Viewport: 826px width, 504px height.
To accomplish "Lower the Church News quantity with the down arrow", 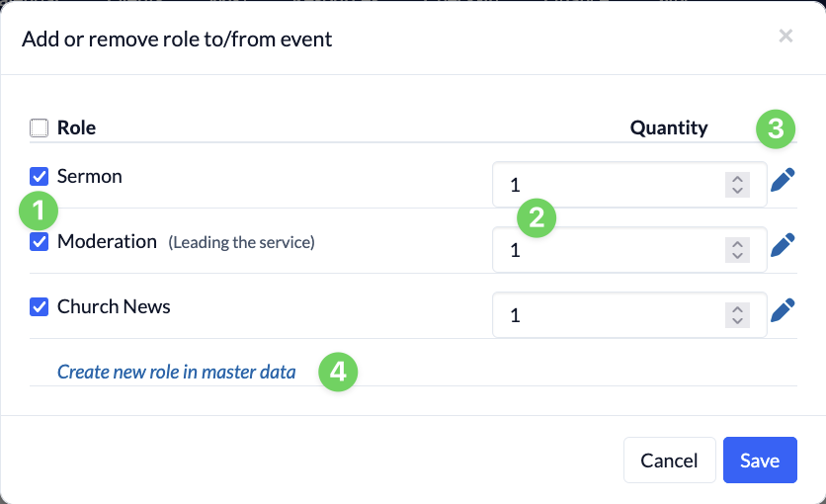I will point(737,321).
